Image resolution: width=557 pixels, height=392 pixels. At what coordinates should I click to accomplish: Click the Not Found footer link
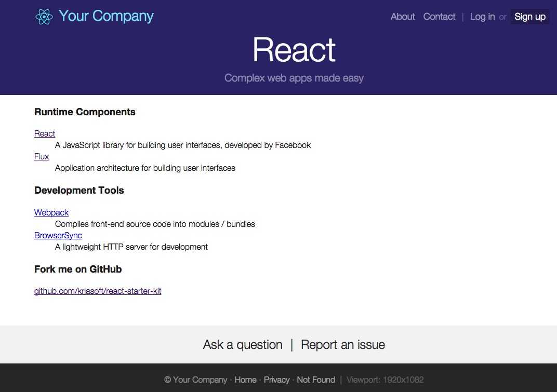(x=316, y=380)
